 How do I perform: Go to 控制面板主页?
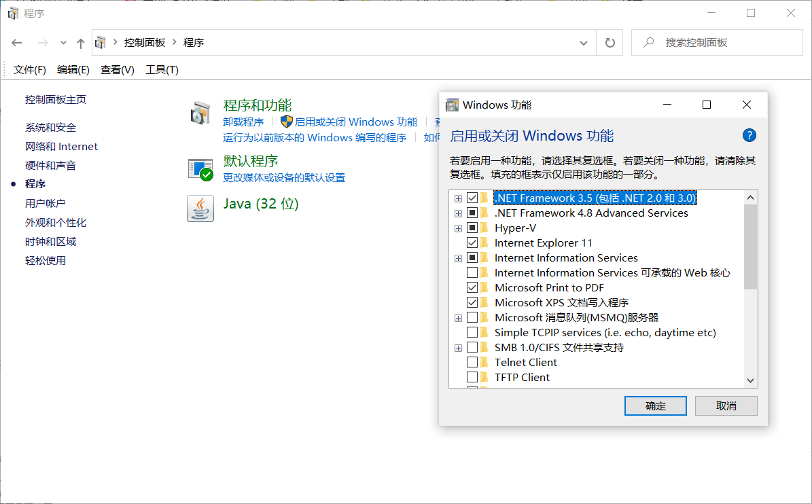point(56,99)
